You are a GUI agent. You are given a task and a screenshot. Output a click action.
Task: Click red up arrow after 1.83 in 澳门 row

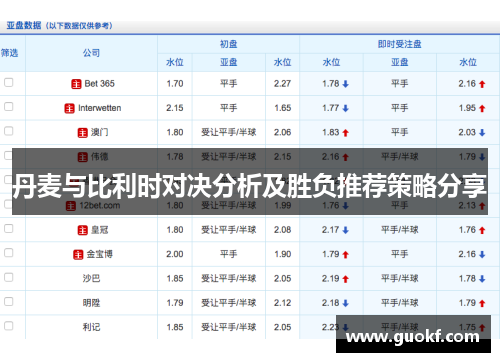coord(346,133)
